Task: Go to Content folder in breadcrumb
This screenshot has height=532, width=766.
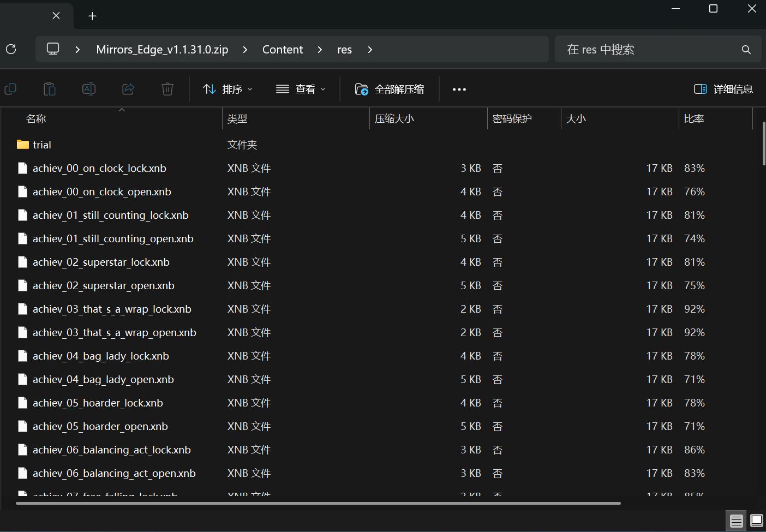Action: (282, 50)
